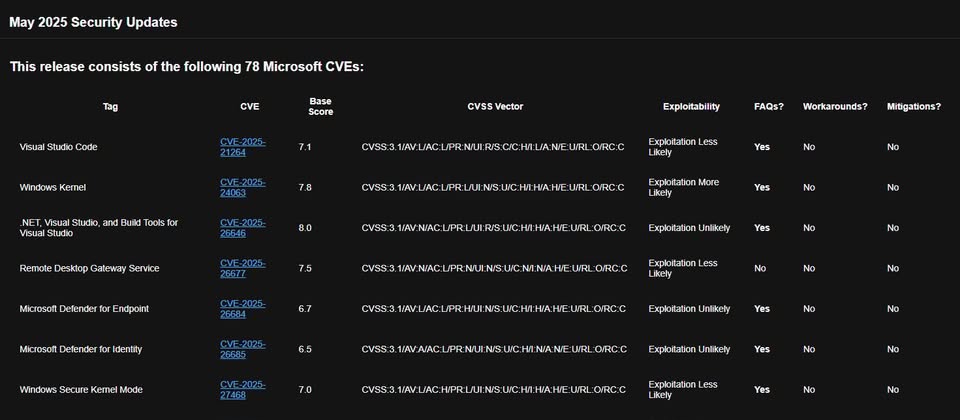
Task: Open the CVE-2025-21264 link
Action: click(x=242, y=147)
